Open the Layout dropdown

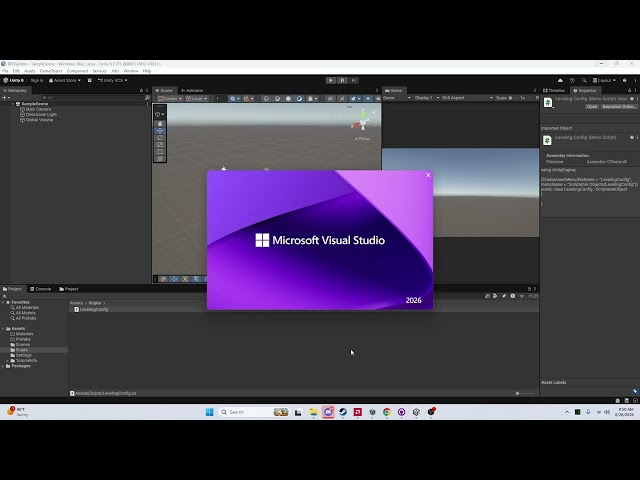(604, 80)
